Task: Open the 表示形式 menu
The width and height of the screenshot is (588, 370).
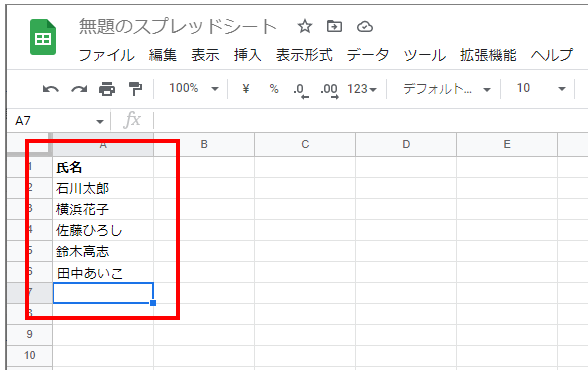Action: pos(304,55)
